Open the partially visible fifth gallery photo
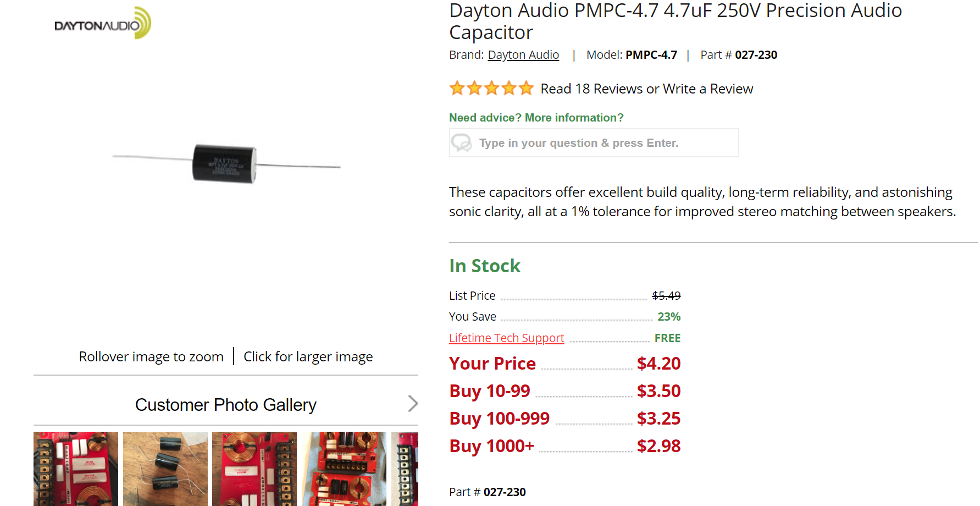This screenshot has height=506, width=980. click(405, 469)
